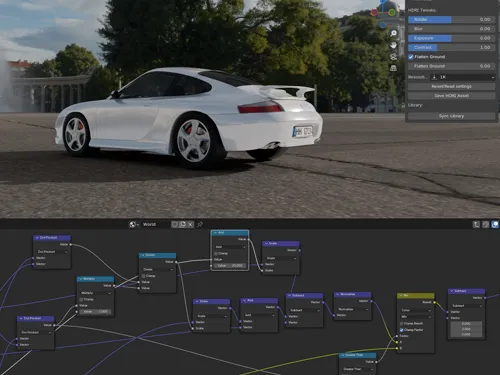The height and width of the screenshot is (375, 500).
Task: Open the Resolution 1K dropdown
Action: [463, 77]
